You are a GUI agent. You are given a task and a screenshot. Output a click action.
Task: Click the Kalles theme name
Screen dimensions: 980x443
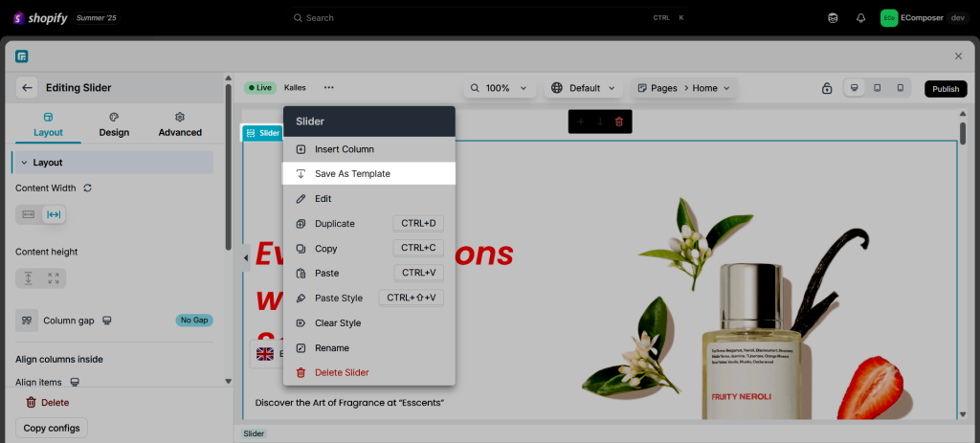click(x=295, y=88)
